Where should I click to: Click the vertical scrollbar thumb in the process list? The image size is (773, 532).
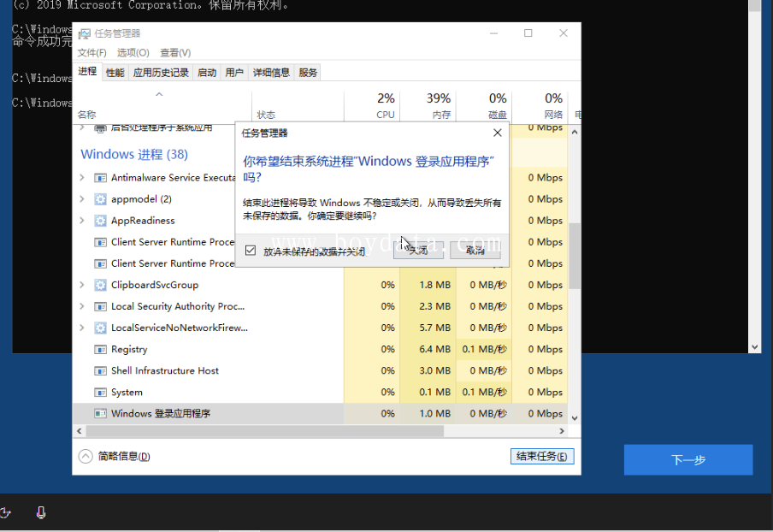pos(575,256)
